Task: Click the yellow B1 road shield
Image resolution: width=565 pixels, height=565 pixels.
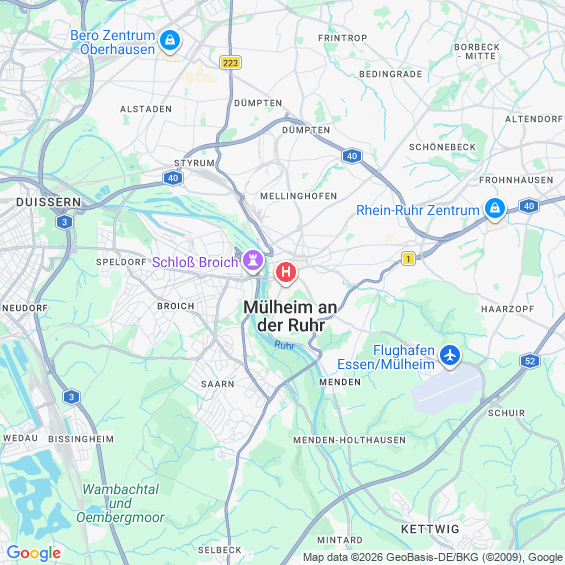Action: pos(408,258)
